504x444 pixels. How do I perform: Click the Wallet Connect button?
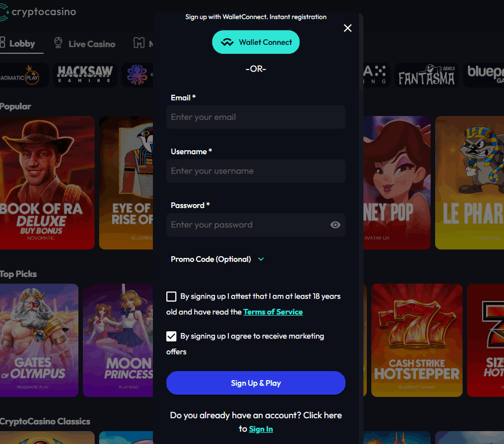tap(256, 42)
